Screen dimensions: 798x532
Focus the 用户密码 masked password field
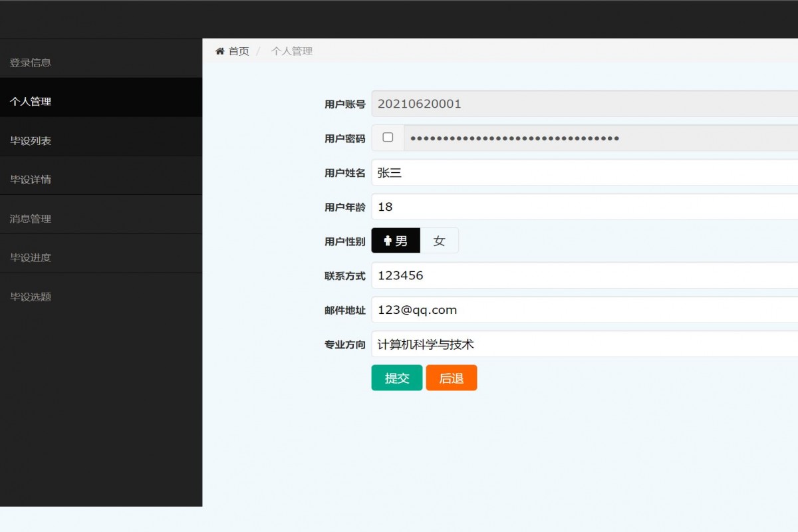click(x=600, y=138)
